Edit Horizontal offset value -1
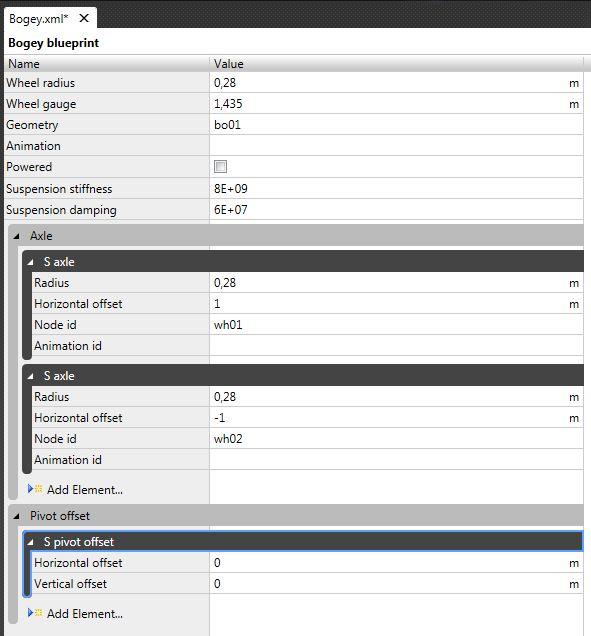 (396, 418)
